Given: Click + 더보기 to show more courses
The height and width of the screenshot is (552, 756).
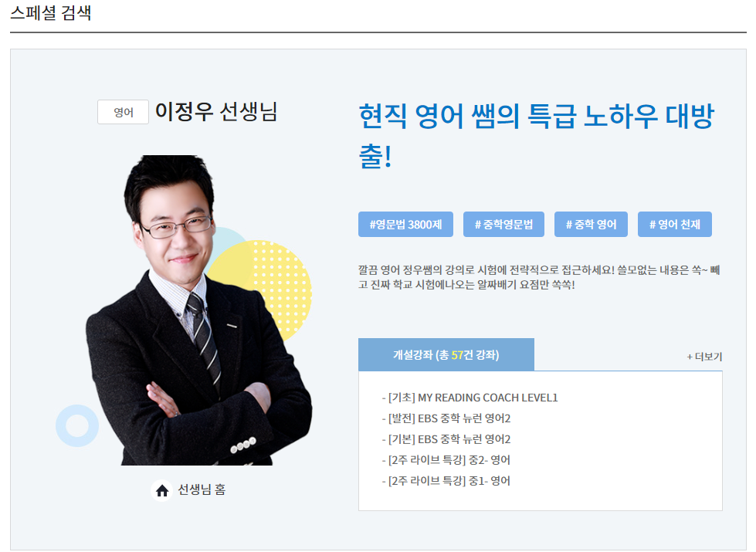Looking at the screenshot, I should 704,355.
